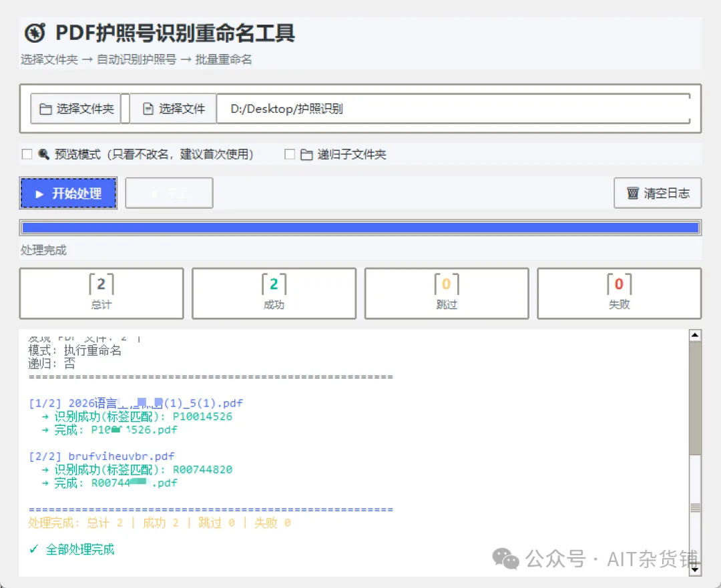Click the 选择文件 file button
The width and height of the screenshot is (721, 588).
[173, 109]
